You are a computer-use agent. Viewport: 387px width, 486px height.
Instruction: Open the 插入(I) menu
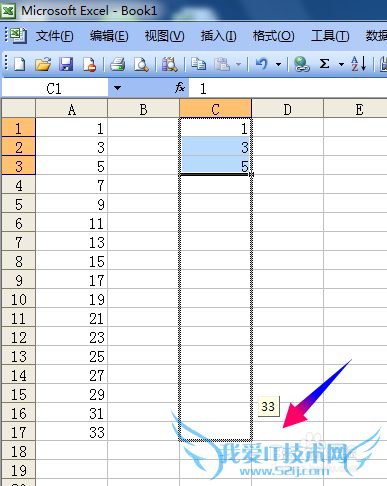219,36
